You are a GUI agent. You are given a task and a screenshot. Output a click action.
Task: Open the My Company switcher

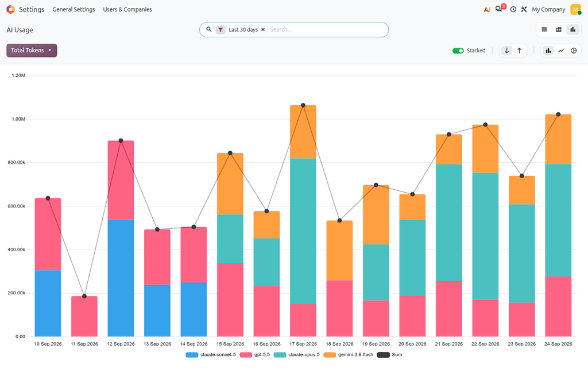tap(548, 9)
